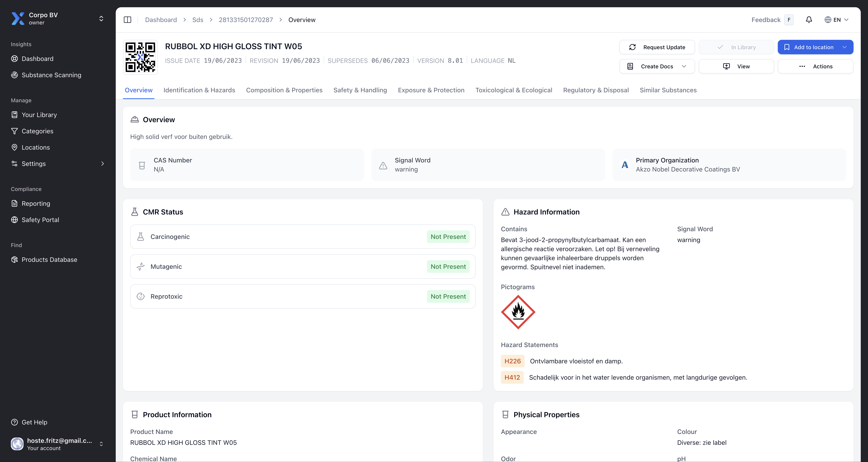The height and width of the screenshot is (462, 868).
Task: Click the In Library button
Action: pyautogui.click(x=736, y=47)
